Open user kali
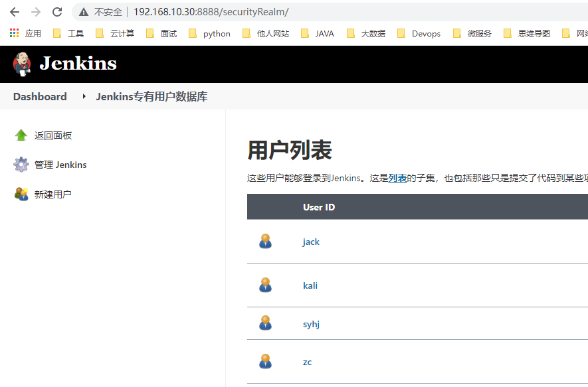The height and width of the screenshot is (387, 588). coord(310,285)
